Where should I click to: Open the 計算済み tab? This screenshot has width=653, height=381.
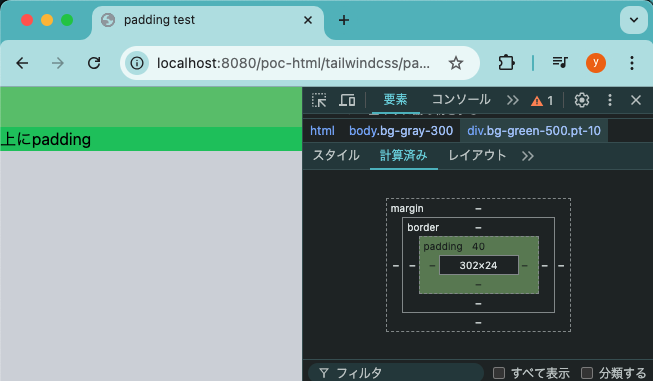(404, 156)
